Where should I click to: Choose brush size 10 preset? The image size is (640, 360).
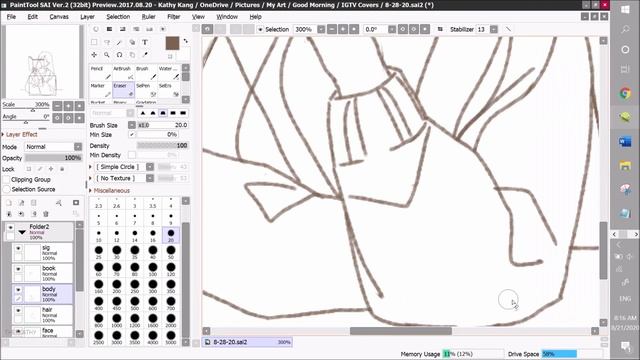(x=98, y=236)
